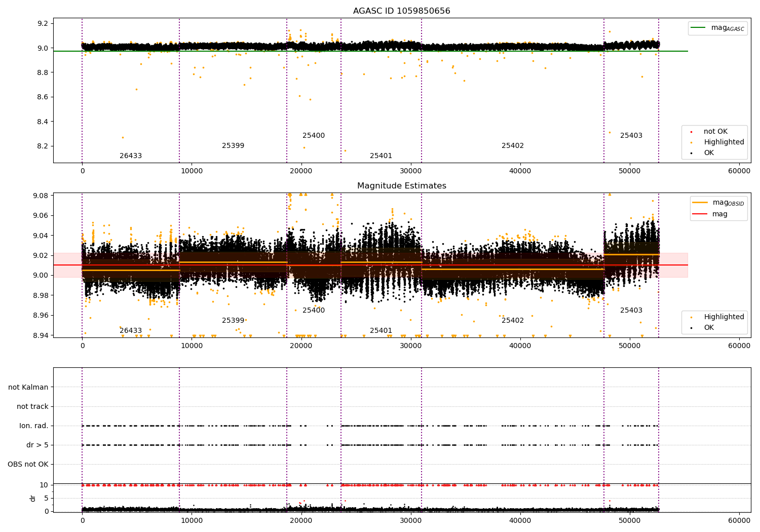760x532 pixels.
Task: Click obsid label 26433 in top panel
Action: pyautogui.click(x=131, y=156)
